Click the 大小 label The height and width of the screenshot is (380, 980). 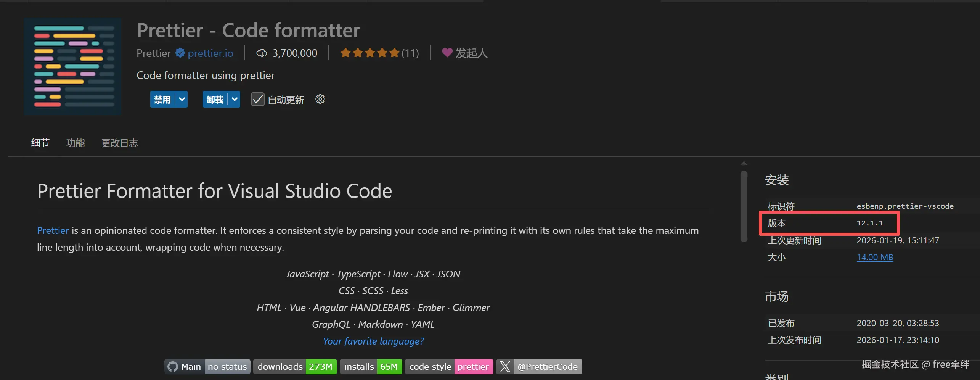[776, 257]
